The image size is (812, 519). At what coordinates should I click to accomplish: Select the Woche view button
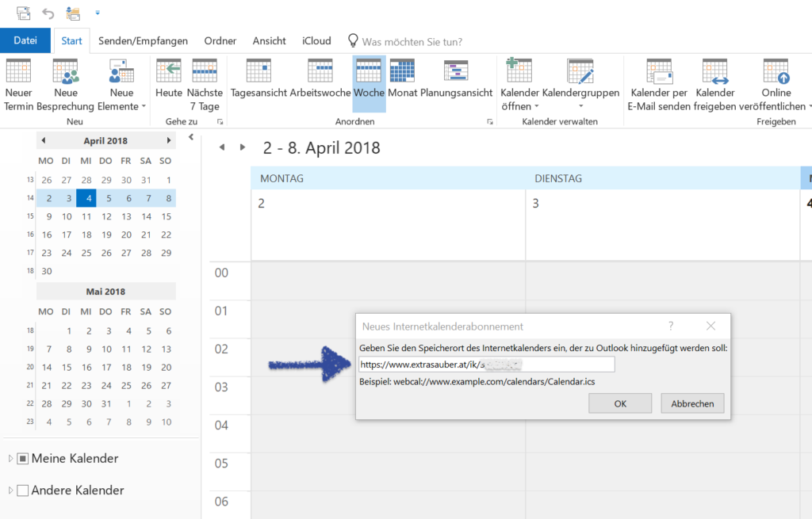[x=369, y=84]
